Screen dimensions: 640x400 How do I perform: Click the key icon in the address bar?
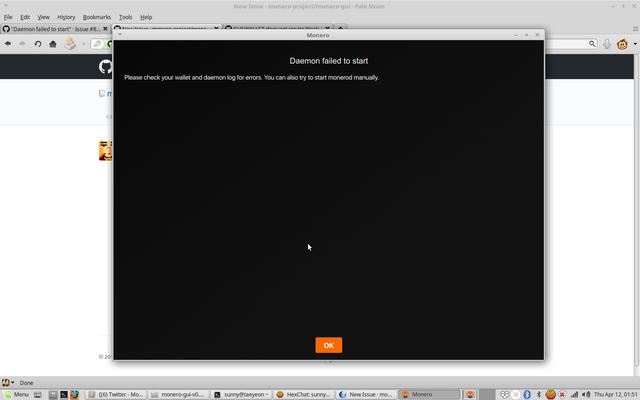(97, 44)
